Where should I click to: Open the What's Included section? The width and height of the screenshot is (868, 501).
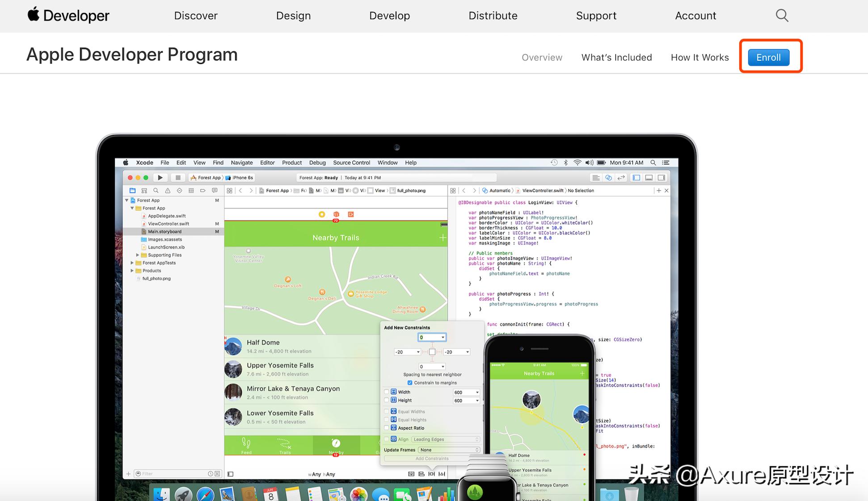click(616, 57)
